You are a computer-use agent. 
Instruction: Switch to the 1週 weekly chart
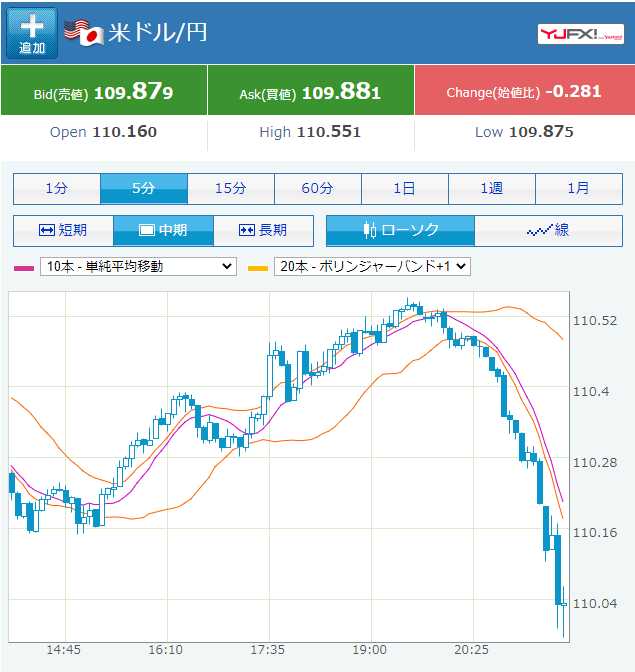click(492, 189)
